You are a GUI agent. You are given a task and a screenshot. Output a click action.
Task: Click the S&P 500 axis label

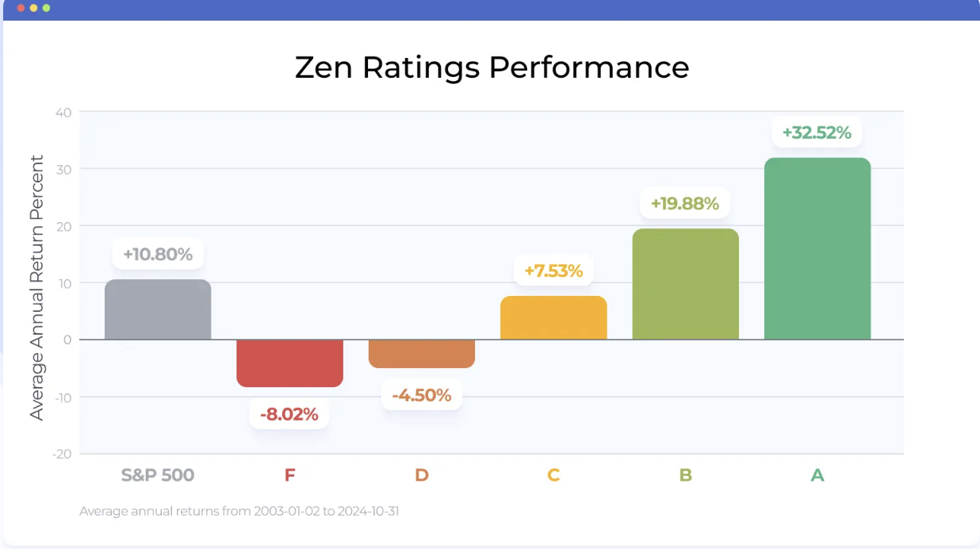[158, 475]
